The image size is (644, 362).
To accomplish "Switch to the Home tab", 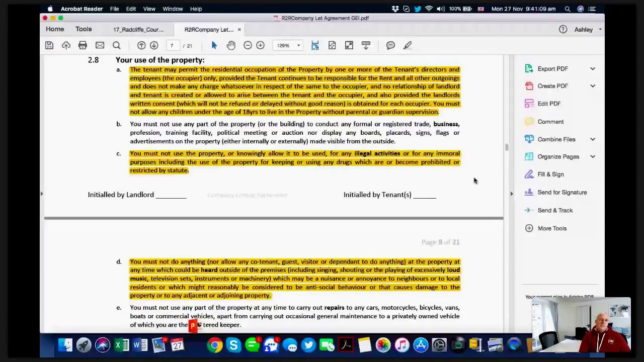I will (55, 29).
